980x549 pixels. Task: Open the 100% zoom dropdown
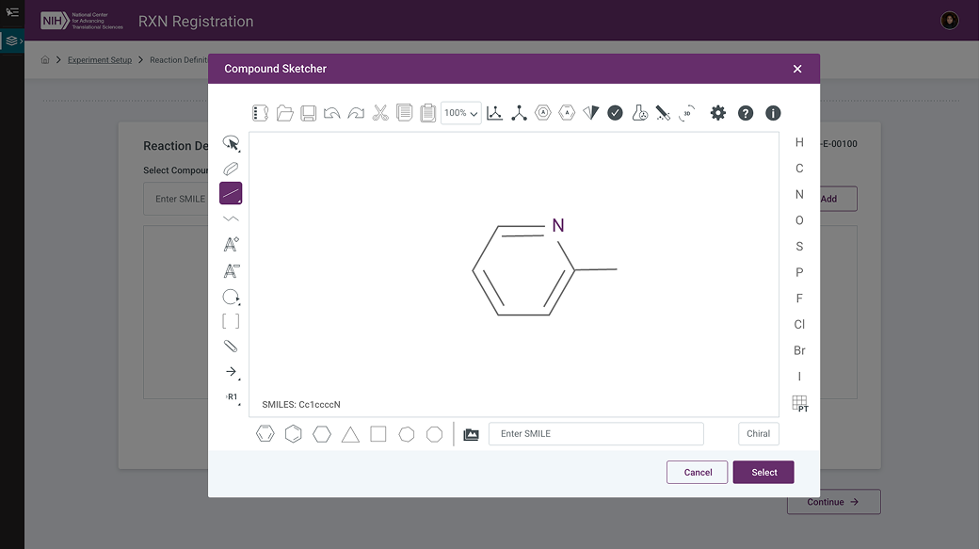(460, 113)
